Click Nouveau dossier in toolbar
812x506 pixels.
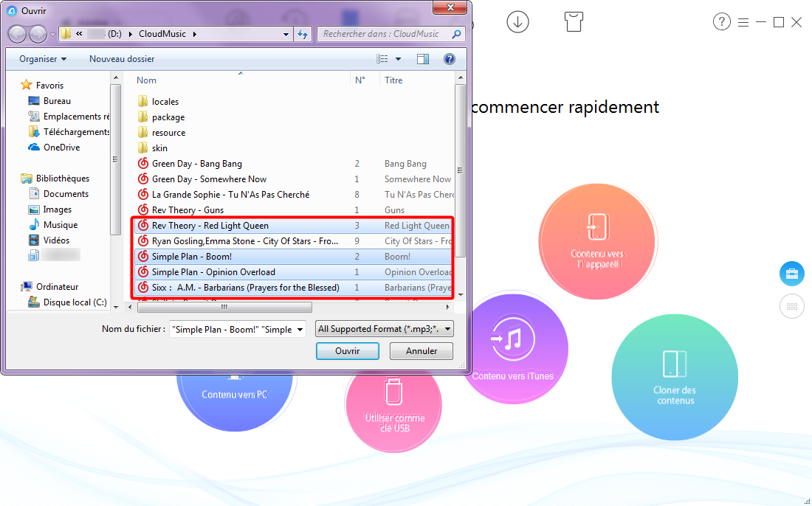(122, 59)
